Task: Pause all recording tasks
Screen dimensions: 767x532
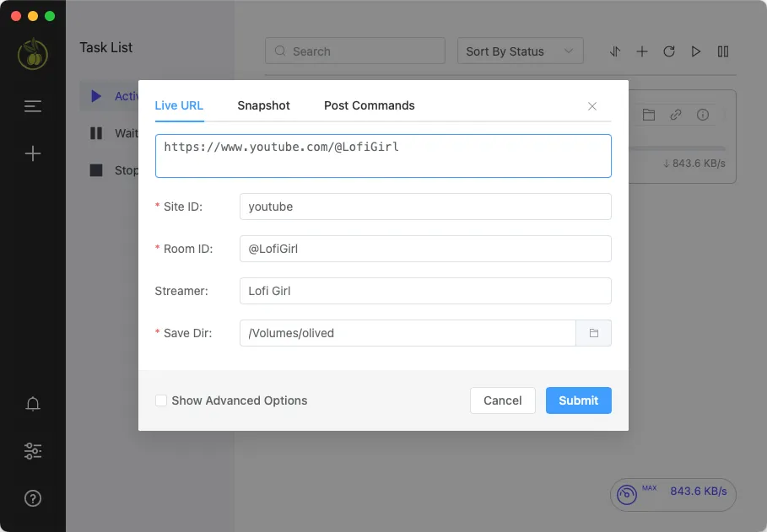Action: point(723,51)
